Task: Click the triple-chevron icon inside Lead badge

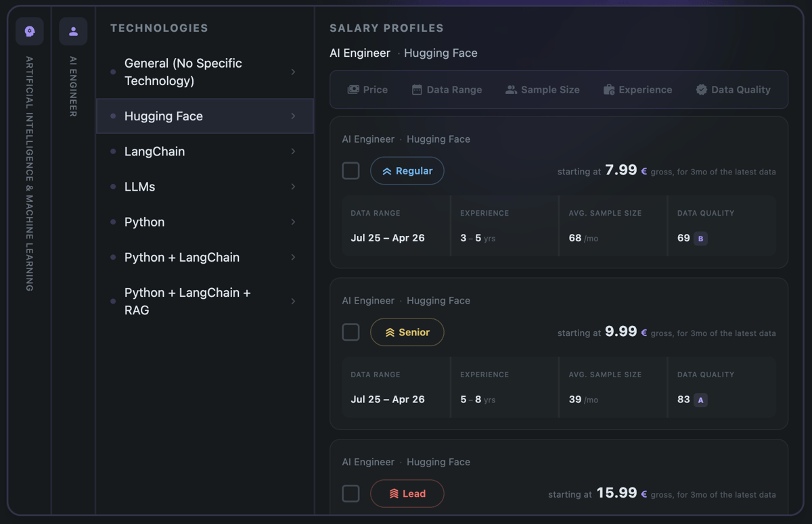Action: point(394,494)
